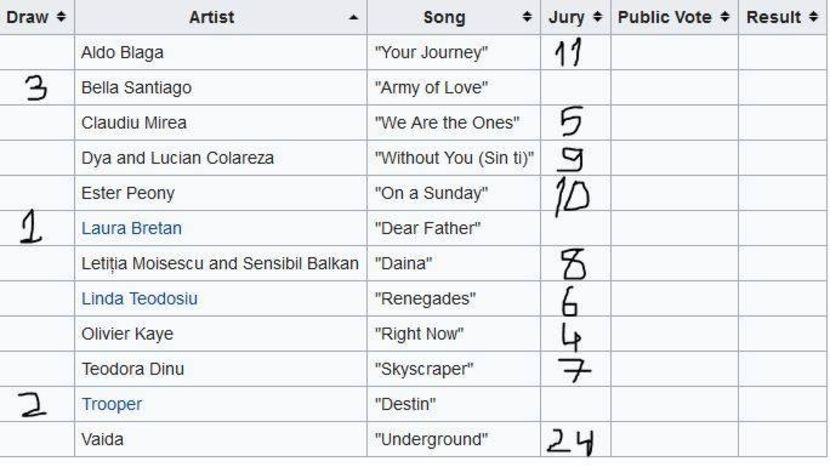Click the Artist column sort arrow
Image resolution: width=830 pixels, height=467 pixels.
point(353,17)
